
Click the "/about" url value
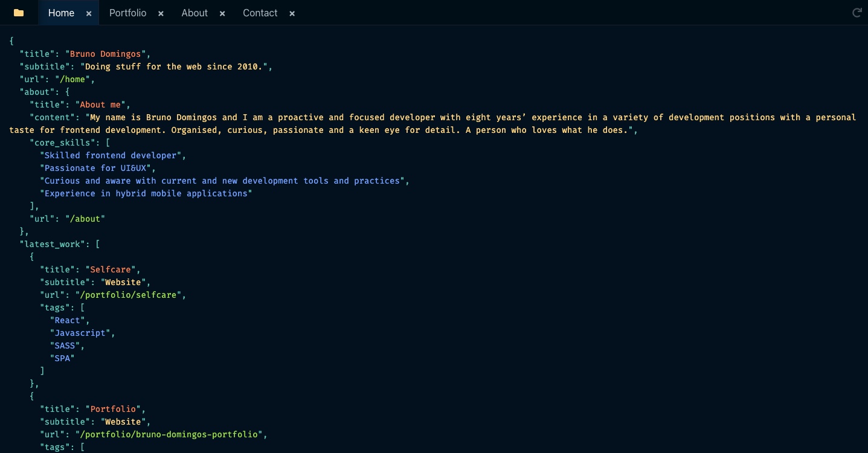[85, 219]
